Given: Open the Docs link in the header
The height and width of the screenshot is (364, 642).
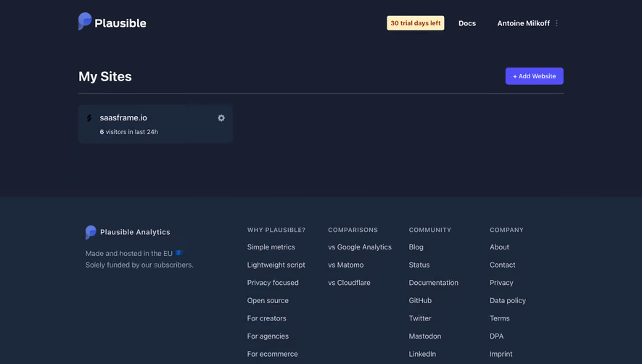Looking at the screenshot, I should pos(466,23).
